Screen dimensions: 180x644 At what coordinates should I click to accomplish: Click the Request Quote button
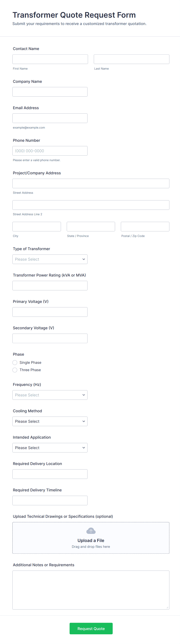[x=91, y=628]
